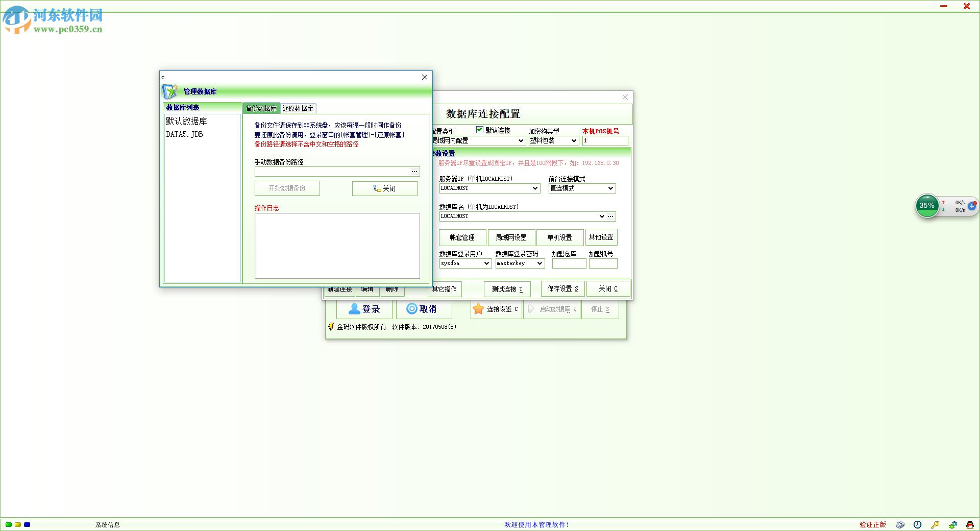
Task: 点击状态栏的钥匙图标
Action: coord(935,525)
